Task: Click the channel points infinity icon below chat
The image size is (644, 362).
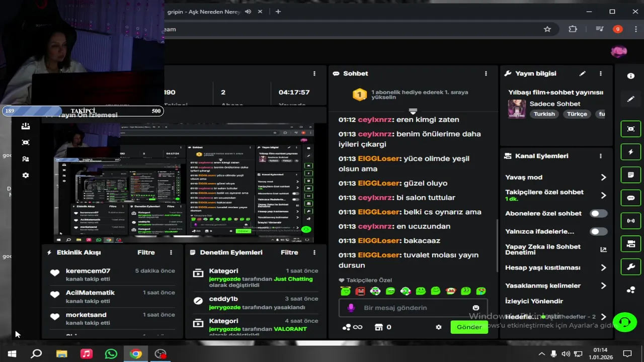Action: tap(352, 327)
